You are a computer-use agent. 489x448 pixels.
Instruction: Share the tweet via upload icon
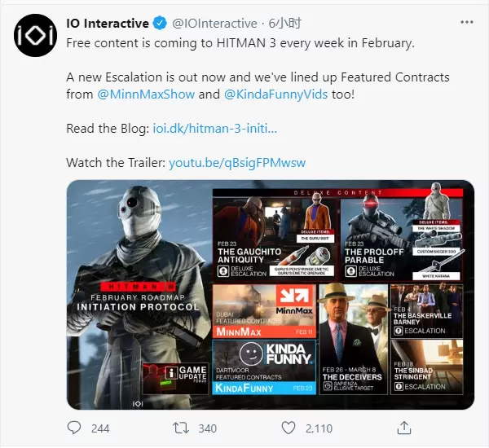[404, 428]
